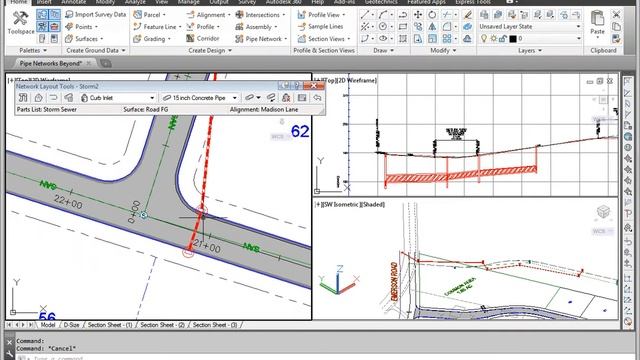Toggle layer lock padlock icon
Image resolution: width=640 pixels, height=360 pixels.
pos(502,39)
